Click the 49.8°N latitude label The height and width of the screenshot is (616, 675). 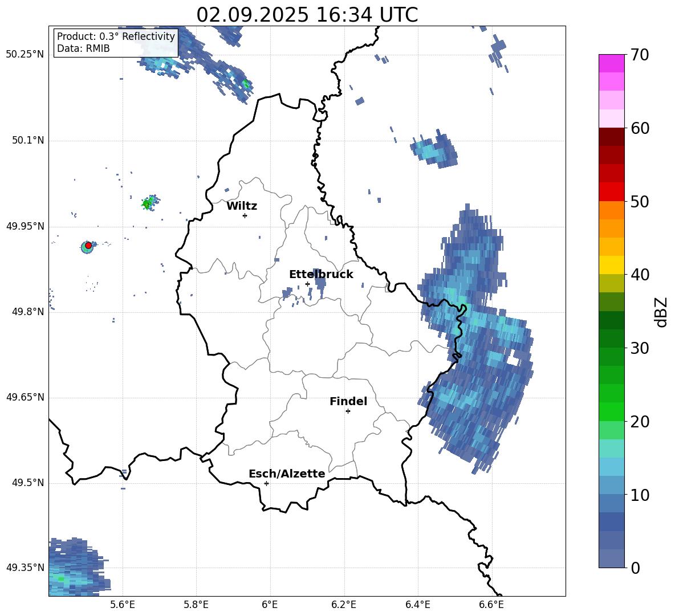point(27,312)
